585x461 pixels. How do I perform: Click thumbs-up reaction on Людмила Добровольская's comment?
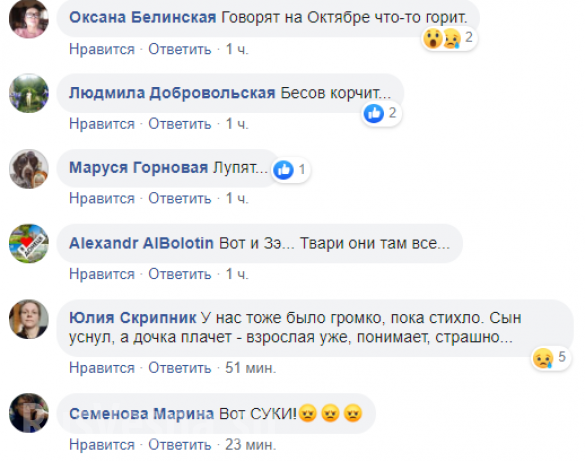[x=374, y=113]
